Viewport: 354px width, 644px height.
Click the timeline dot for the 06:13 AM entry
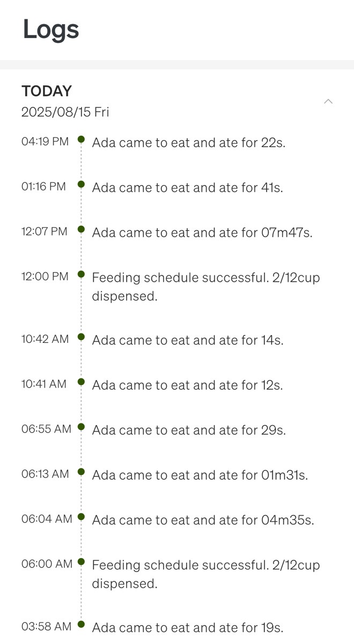pyautogui.click(x=81, y=473)
